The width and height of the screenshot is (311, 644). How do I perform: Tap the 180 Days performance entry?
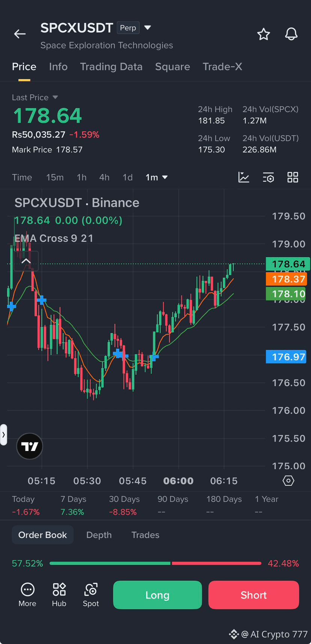(x=224, y=505)
